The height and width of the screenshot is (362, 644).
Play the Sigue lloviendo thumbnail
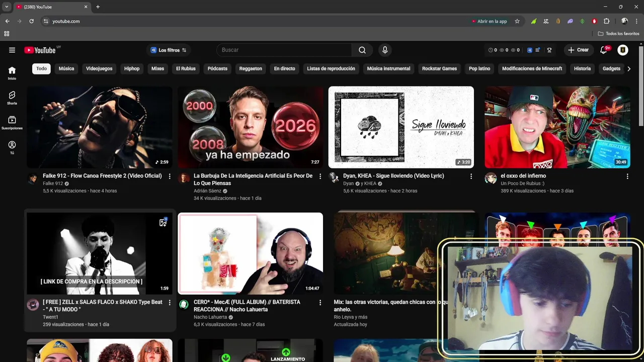(401, 127)
